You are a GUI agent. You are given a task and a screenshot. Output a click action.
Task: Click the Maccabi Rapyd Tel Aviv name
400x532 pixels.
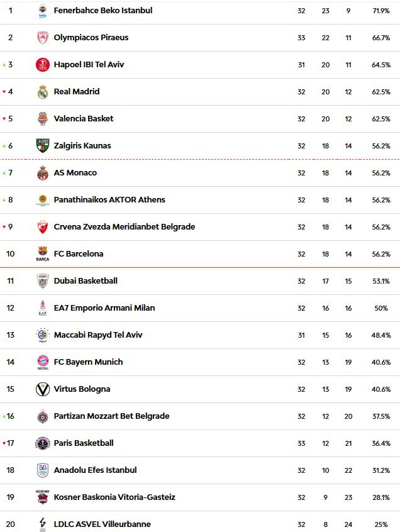(97, 335)
